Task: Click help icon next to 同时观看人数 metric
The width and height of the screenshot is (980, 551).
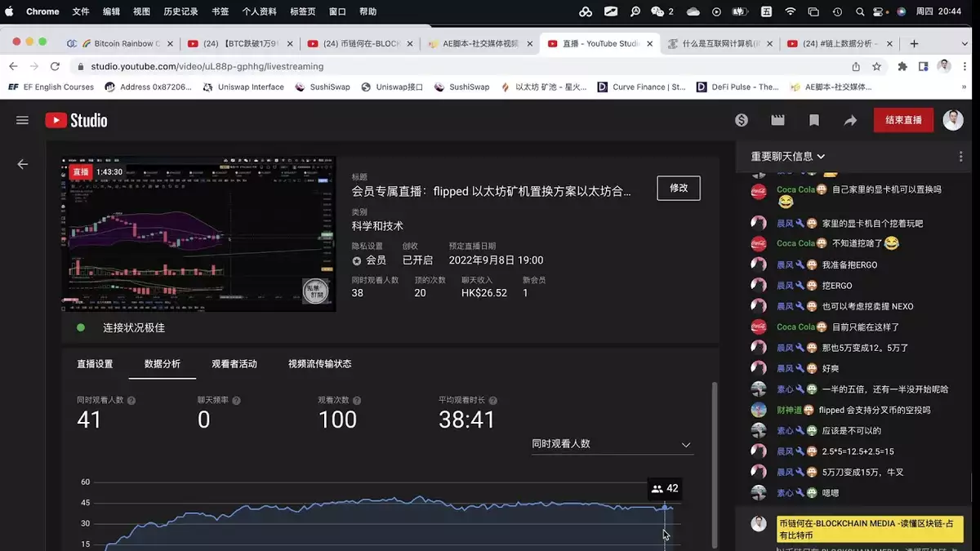Action: 131,401
